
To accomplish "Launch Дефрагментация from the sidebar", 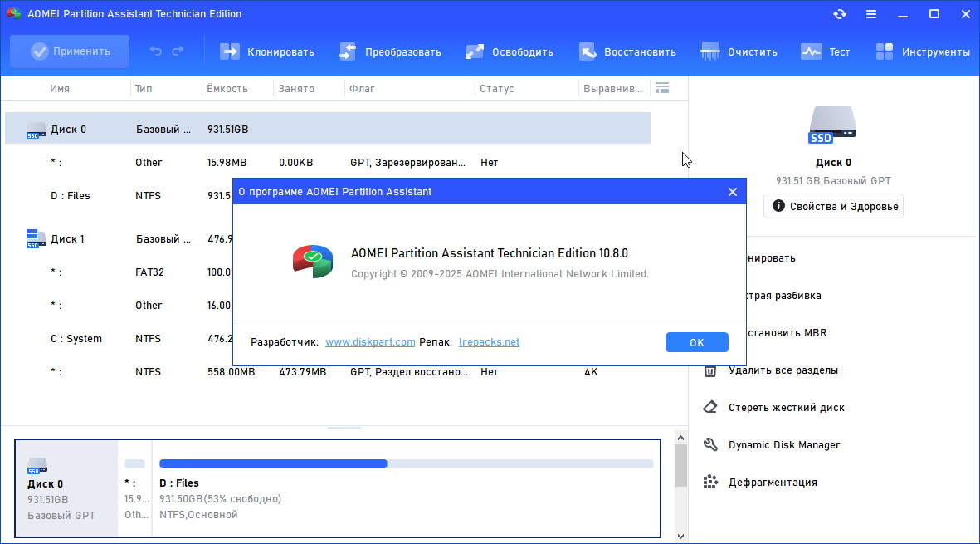I will [773, 482].
